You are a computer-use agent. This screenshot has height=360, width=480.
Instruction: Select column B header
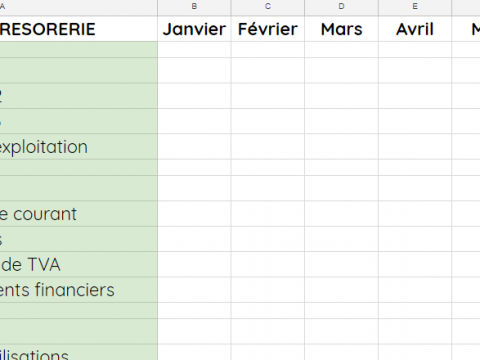pos(194,7)
